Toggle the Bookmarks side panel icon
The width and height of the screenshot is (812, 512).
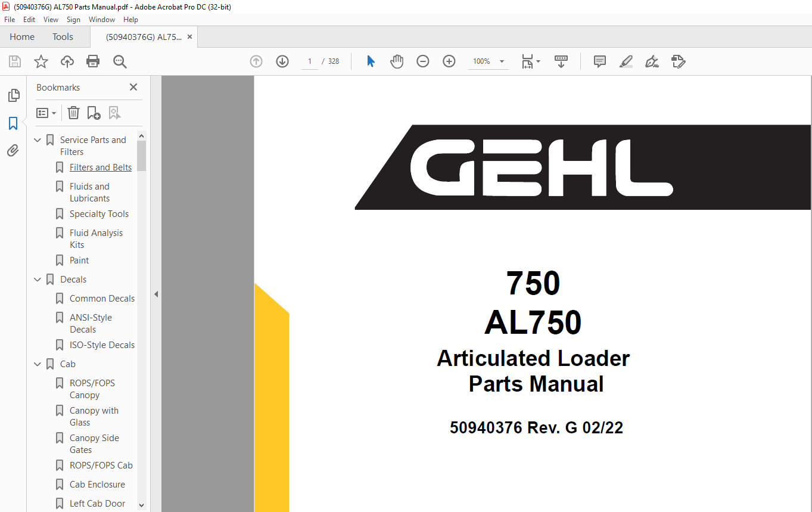[13, 123]
